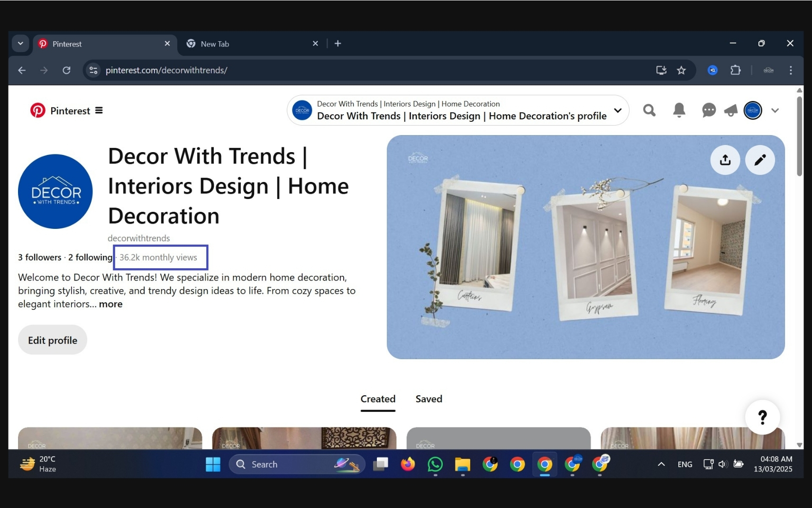
Task: Open the megaphone updates icon
Action: tap(731, 110)
